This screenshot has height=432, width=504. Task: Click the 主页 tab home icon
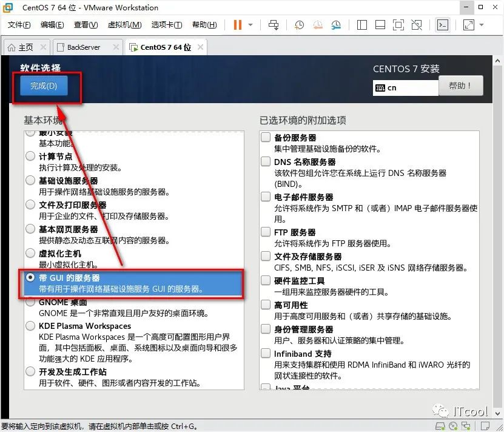(x=12, y=47)
